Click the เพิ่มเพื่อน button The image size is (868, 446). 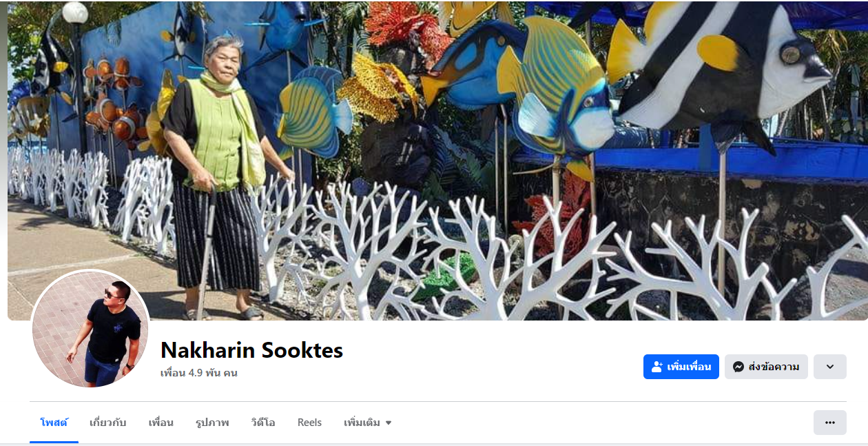(x=681, y=367)
